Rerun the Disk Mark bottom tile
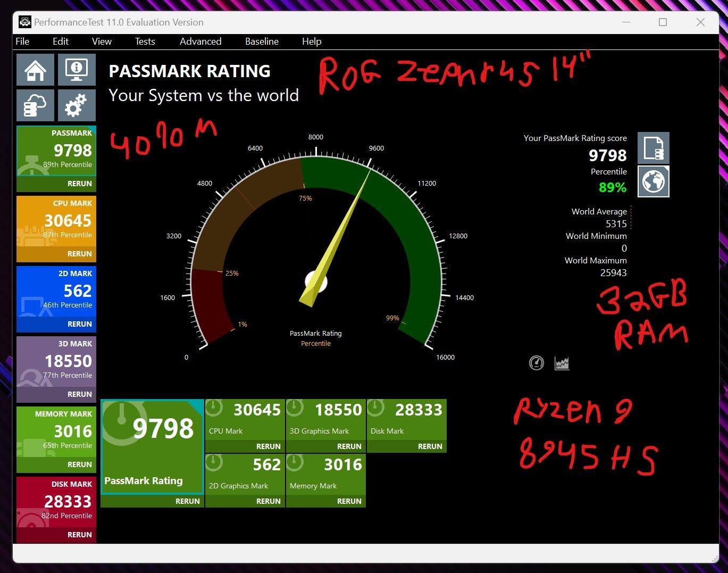728x573 pixels. 430,446
